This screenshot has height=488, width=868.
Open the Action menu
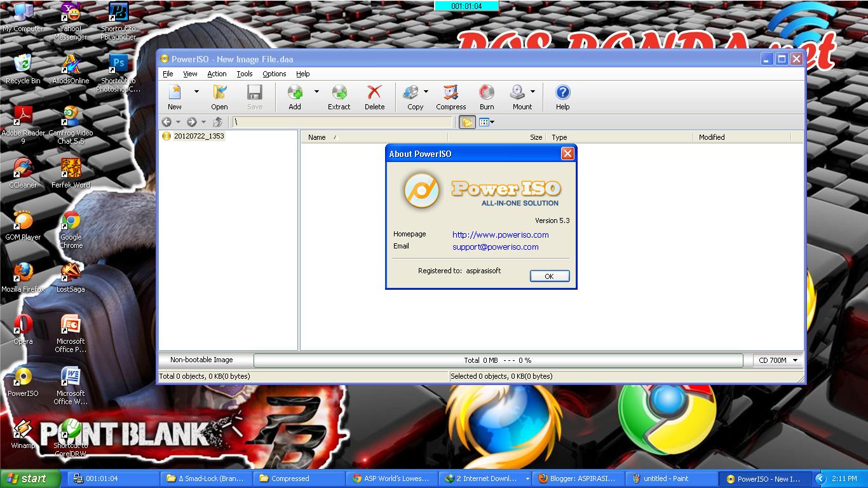[x=217, y=74]
